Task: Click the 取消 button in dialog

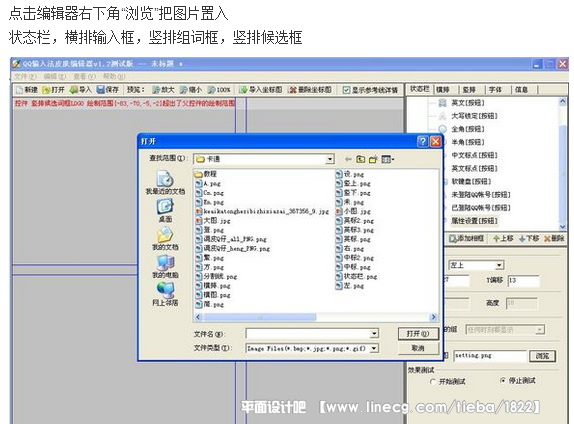Action: coord(418,348)
